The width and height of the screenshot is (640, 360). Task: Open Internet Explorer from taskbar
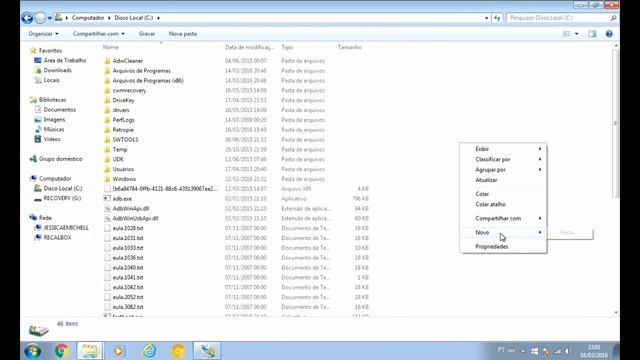coord(149,351)
